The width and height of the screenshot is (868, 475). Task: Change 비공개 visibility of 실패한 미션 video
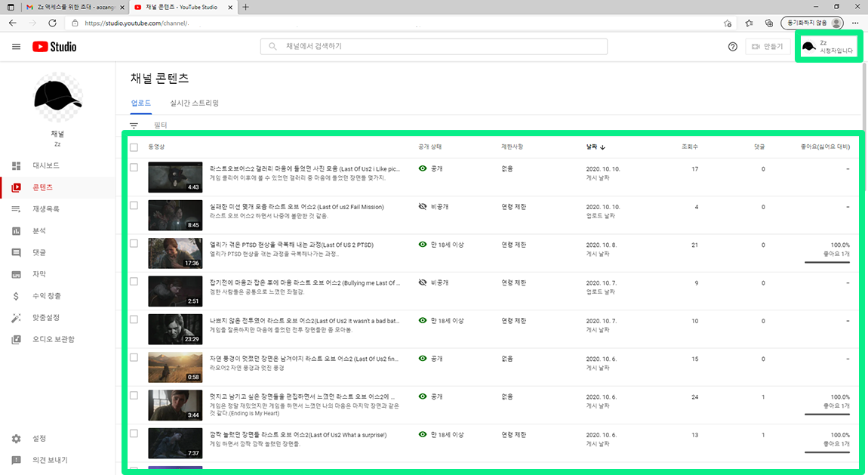coord(433,206)
